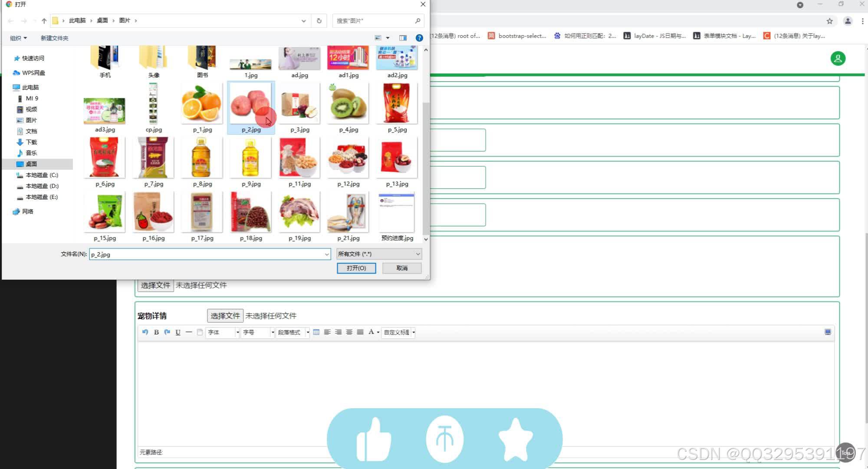Open the 字号 font size dropdown
This screenshot has width=868, height=469.
[259, 332]
